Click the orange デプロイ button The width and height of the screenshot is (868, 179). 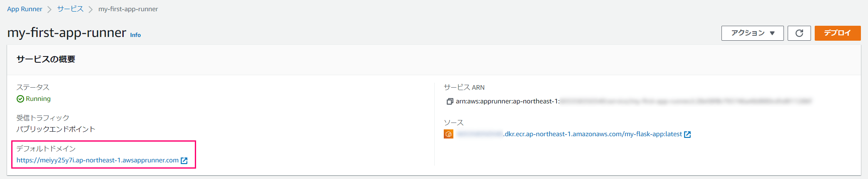tap(837, 33)
